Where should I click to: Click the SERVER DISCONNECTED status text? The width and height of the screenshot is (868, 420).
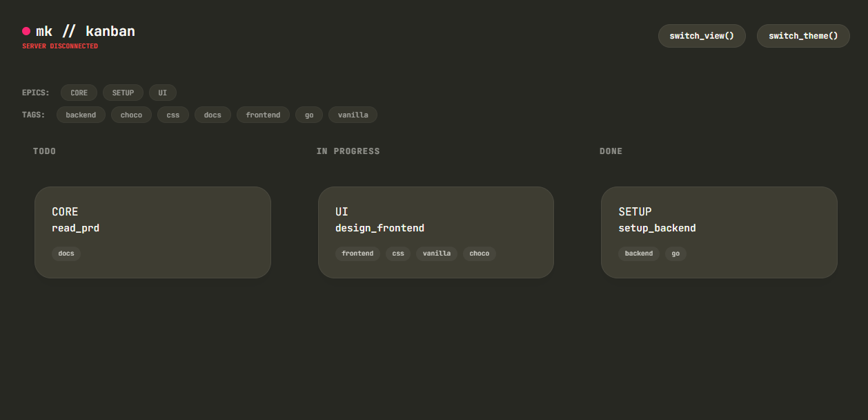pos(60,46)
